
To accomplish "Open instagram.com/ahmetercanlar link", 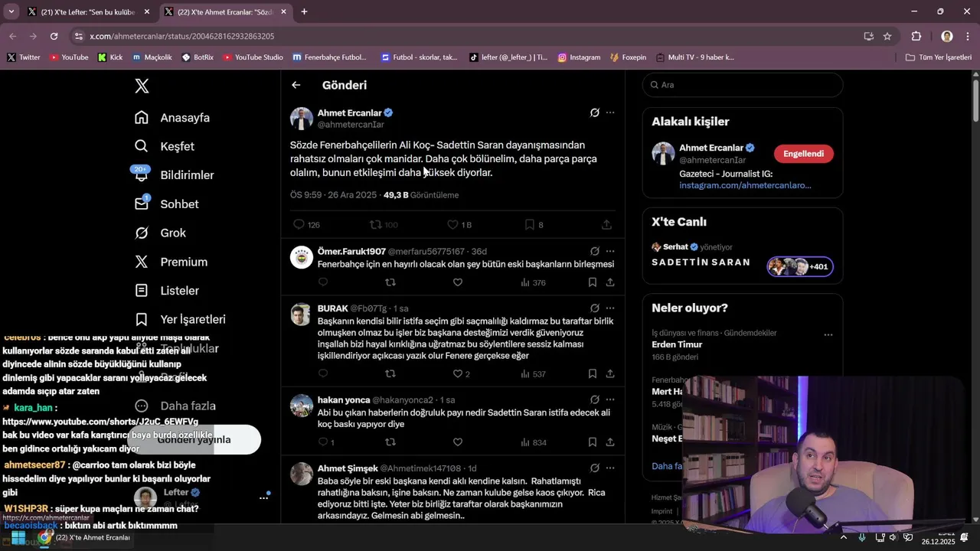I will [745, 185].
